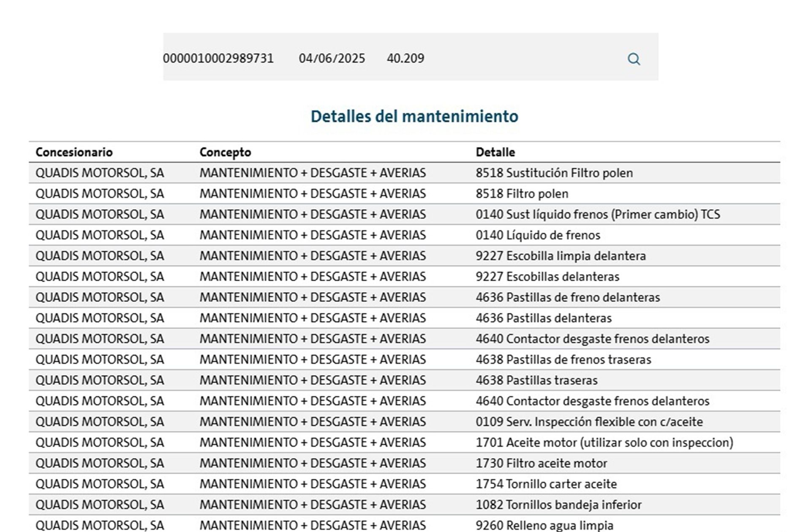Select 8518 Sustitución Filtro polen detail
Screen dimensions: 811x532
pos(554,173)
